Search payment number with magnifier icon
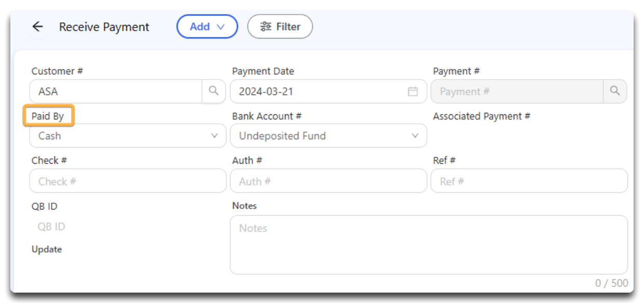Screen dimensions: 644x303 pyautogui.click(x=615, y=91)
